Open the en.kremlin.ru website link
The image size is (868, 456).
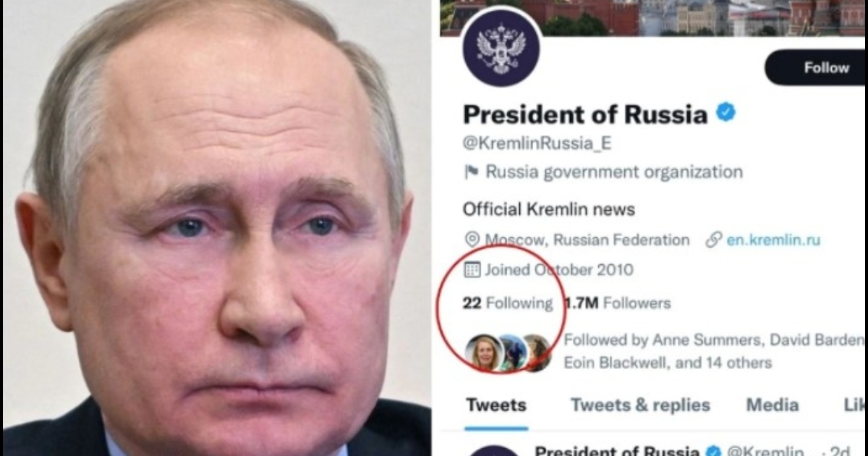773,240
